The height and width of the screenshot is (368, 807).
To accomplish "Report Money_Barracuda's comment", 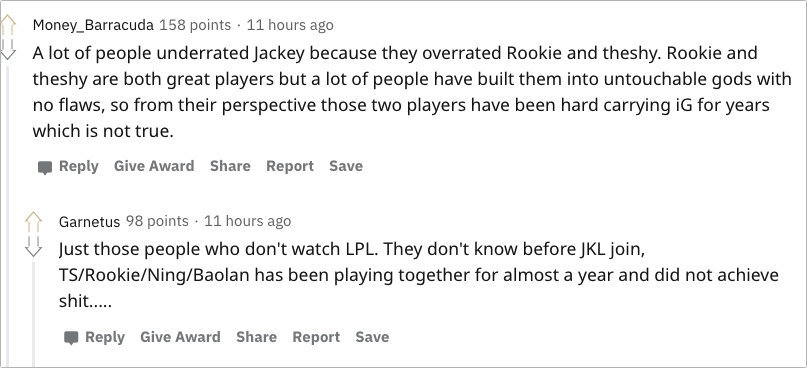I will tap(290, 166).
